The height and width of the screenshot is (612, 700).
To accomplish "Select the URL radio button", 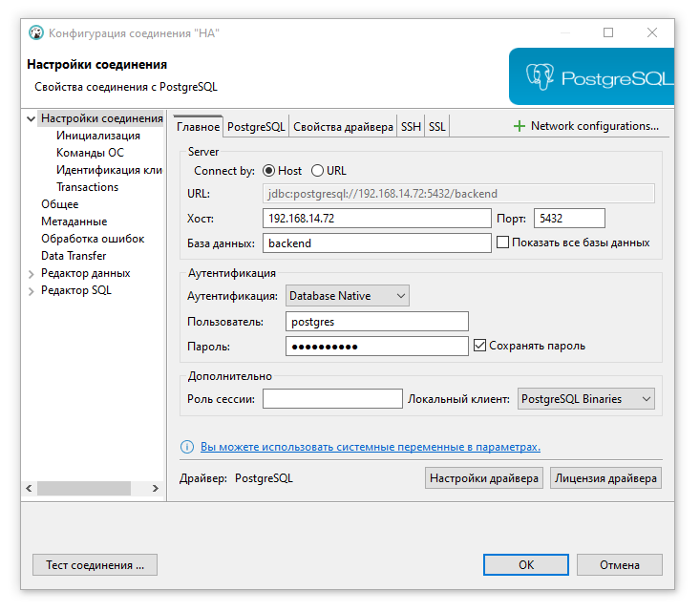I will (x=317, y=171).
